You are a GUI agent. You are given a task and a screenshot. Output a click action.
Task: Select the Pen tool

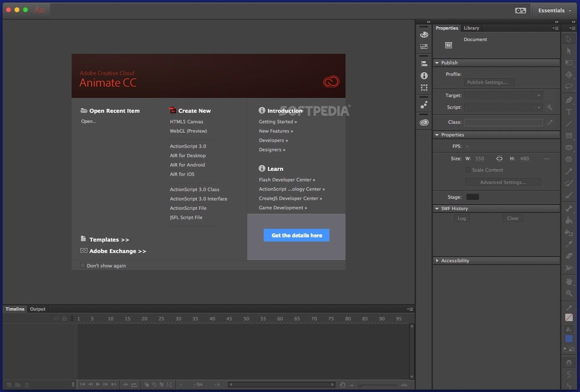pyautogui.click(x=569, y=100)
